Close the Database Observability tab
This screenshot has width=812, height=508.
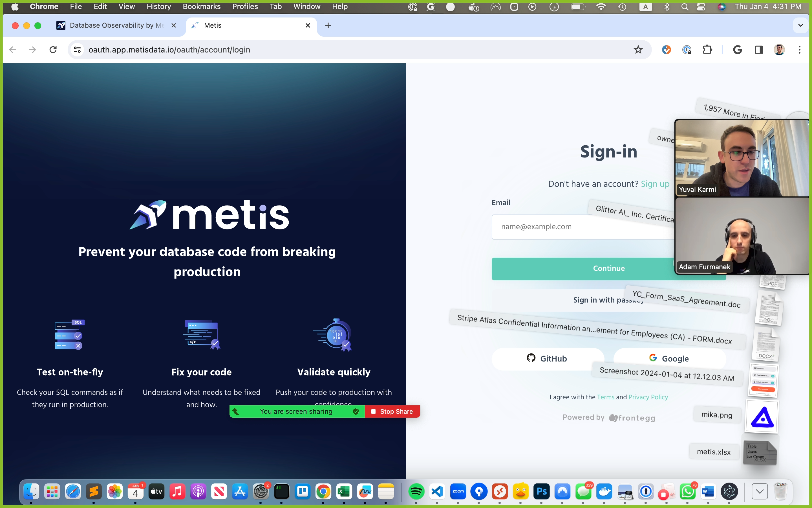tap(173, 25)
